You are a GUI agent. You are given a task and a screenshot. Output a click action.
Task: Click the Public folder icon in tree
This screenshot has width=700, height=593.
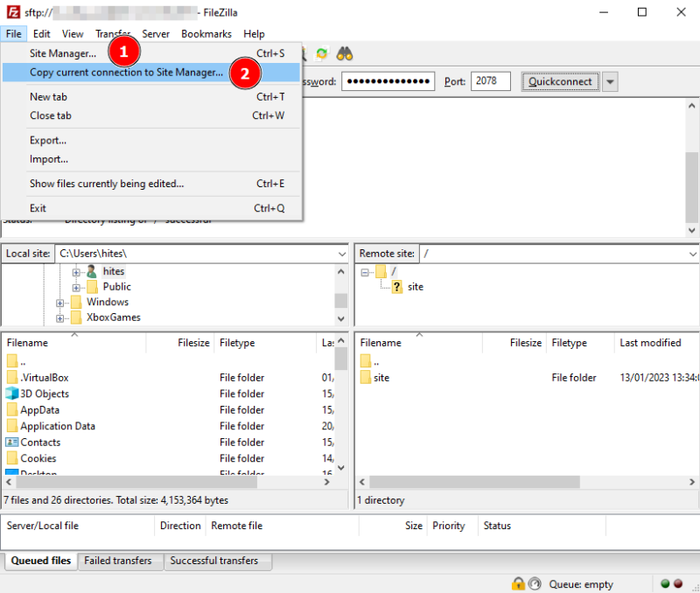point(92,287)
